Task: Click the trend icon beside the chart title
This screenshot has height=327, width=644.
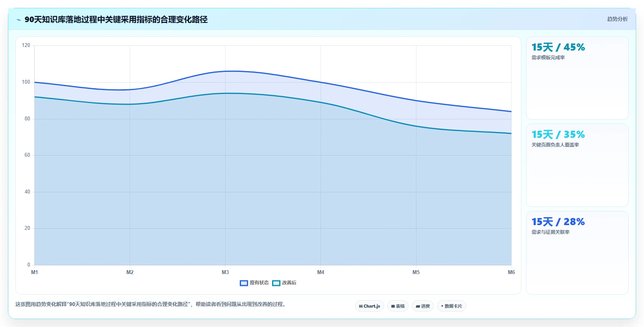Action: coord(19,20)
